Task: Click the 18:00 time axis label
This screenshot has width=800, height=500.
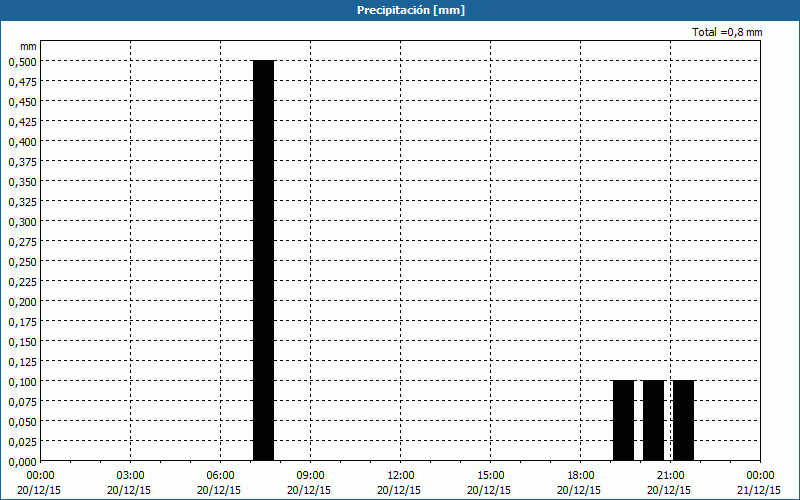Action: point(581,476)
